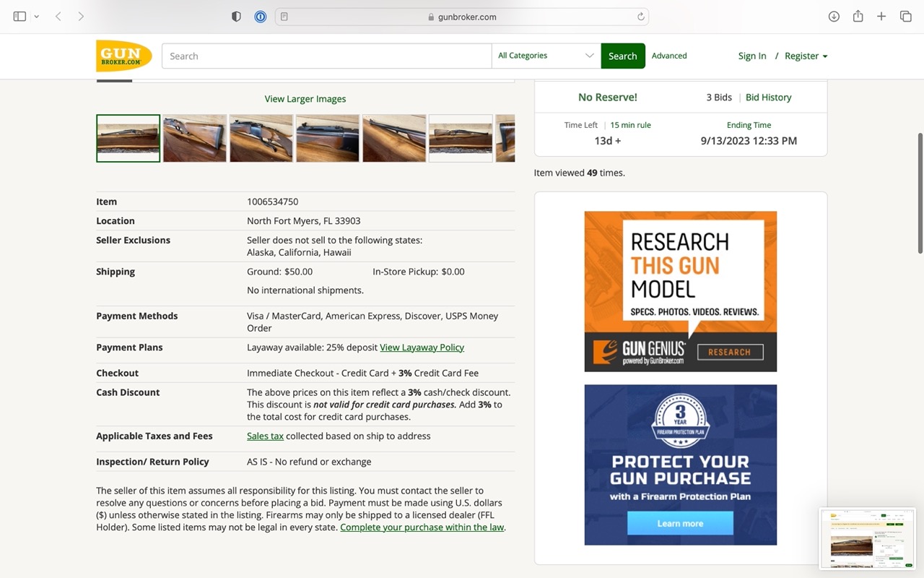
Task: Click the page vertical scrollbar
Action: (920, 194)
